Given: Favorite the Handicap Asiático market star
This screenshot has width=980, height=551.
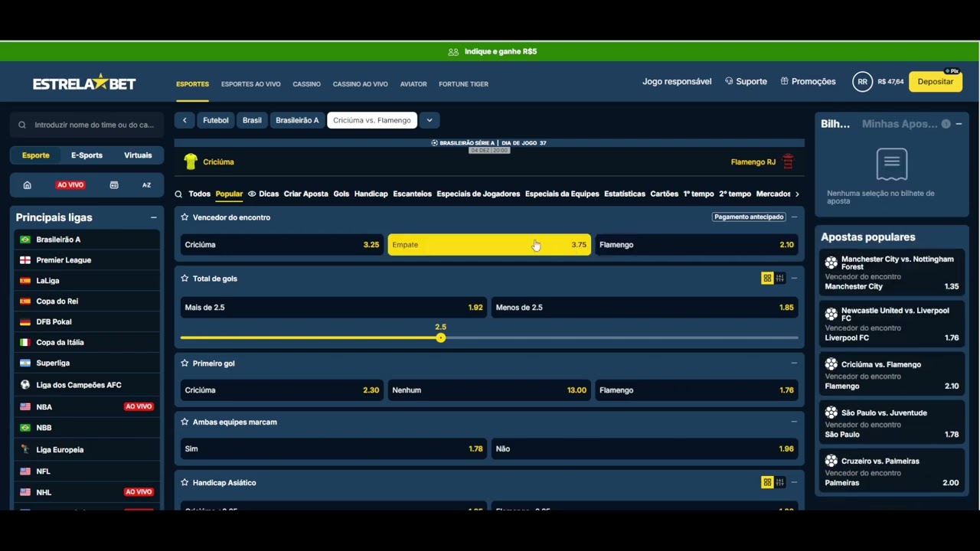Looking at the screenshot, I should click(185, 483).
